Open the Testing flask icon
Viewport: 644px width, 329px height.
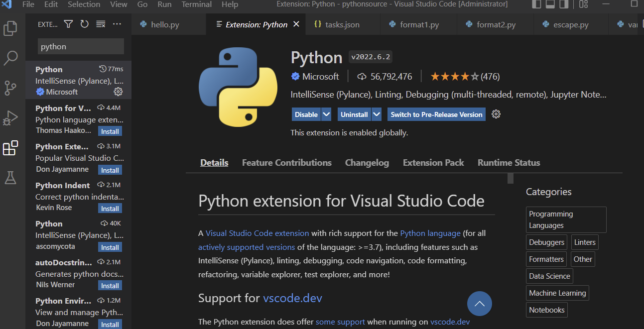(x=10, y=178)
